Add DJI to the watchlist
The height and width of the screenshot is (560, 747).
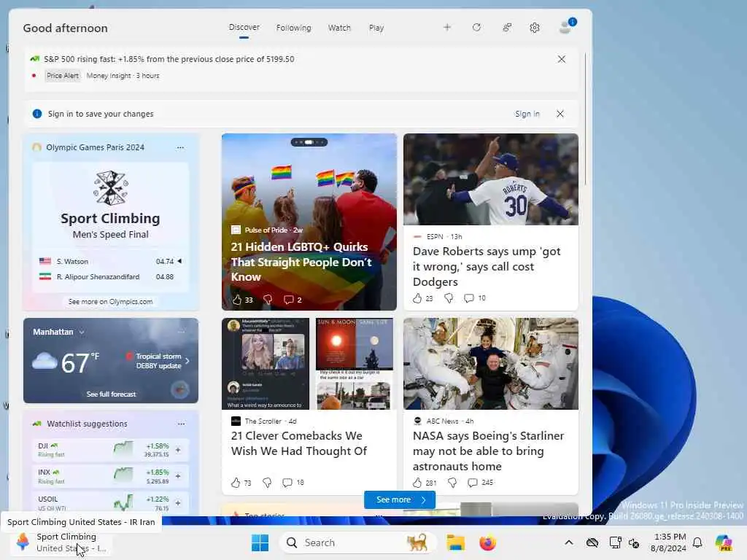(178, 449)
